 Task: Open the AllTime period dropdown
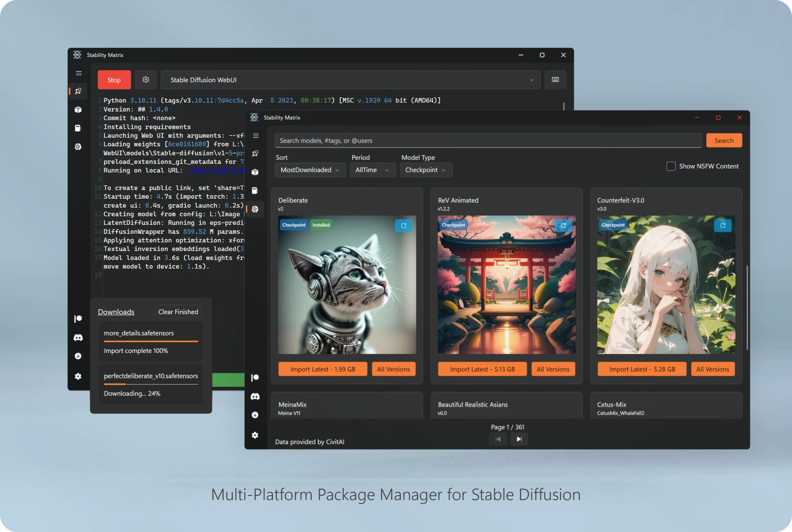click(x=372, y=170)
